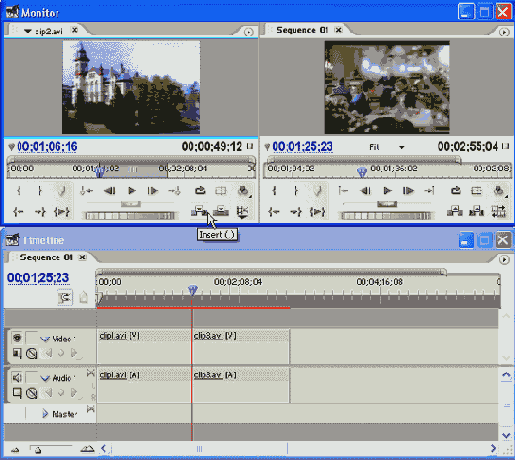Go to Out Point in Program monitor
515x460 pixels.
pos(296,212)
